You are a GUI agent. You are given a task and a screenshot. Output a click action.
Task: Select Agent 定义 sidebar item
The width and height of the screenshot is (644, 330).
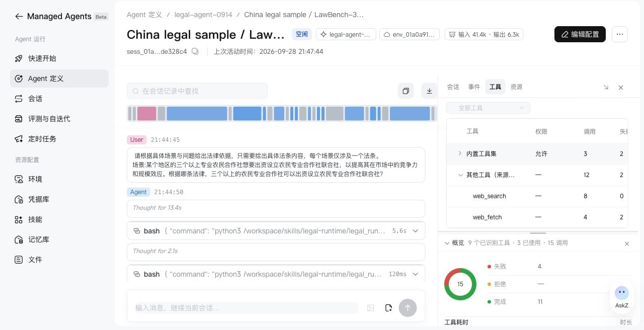pos(59,78)
